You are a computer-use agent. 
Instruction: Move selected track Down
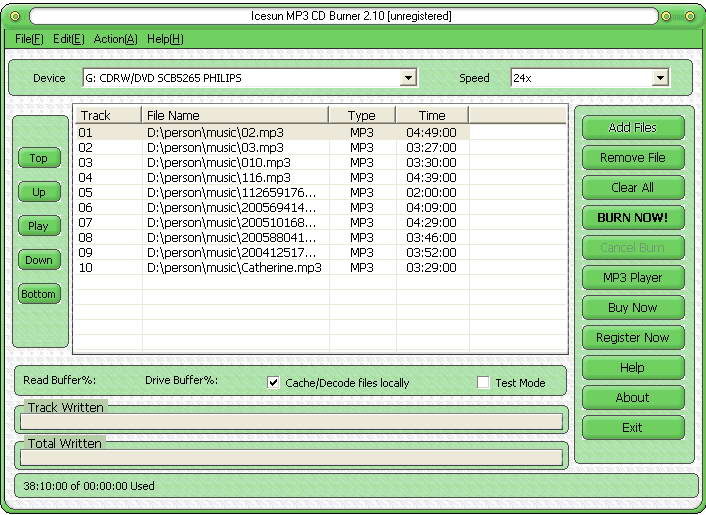[39, 260]
